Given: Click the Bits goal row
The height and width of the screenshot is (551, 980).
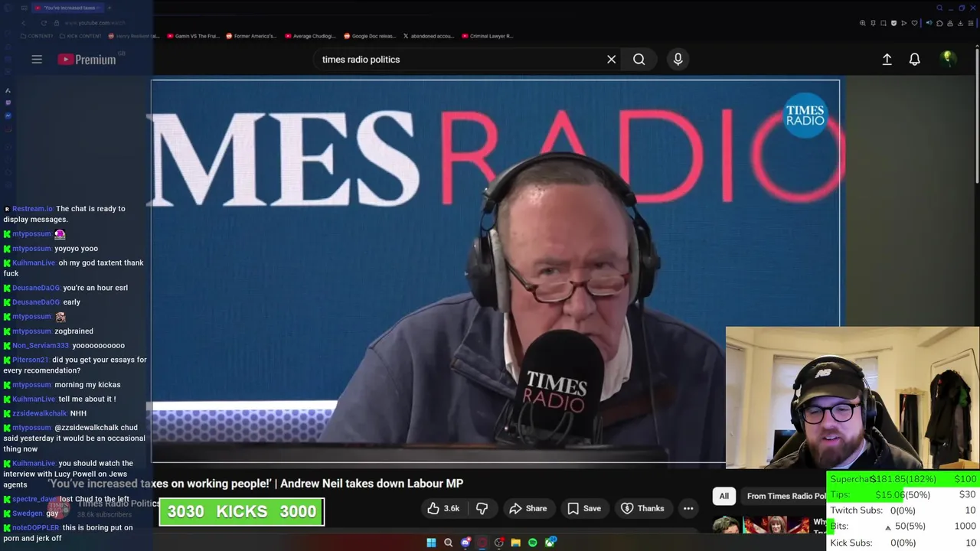Looking at the screenshot, I should pyautogui.click(x=903, y=527).
